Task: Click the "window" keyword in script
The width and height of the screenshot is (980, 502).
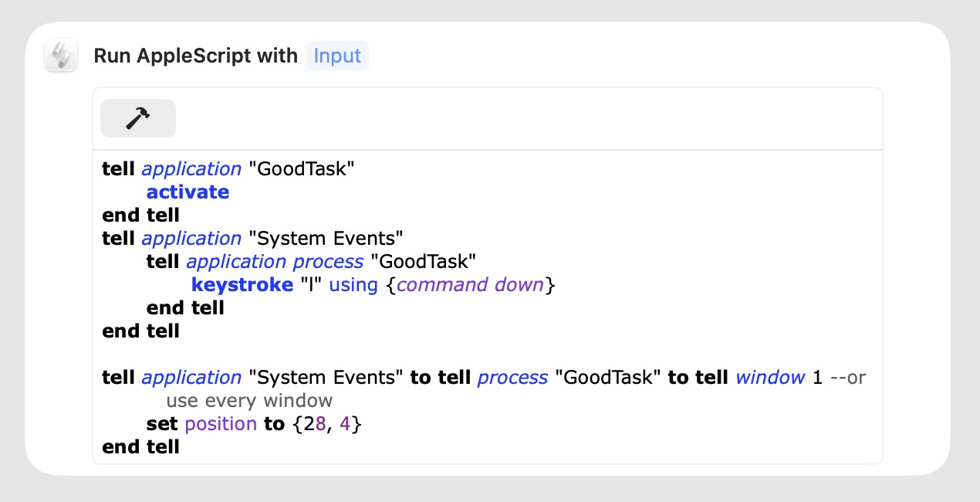Action: pyautogui.click(x=769, y=378)
